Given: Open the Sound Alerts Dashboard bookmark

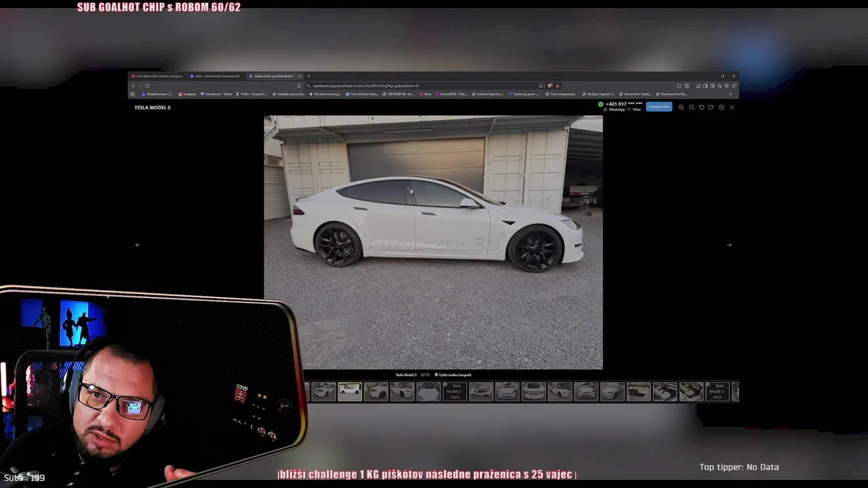Looking at the screenshot, I should coord(635,94).
